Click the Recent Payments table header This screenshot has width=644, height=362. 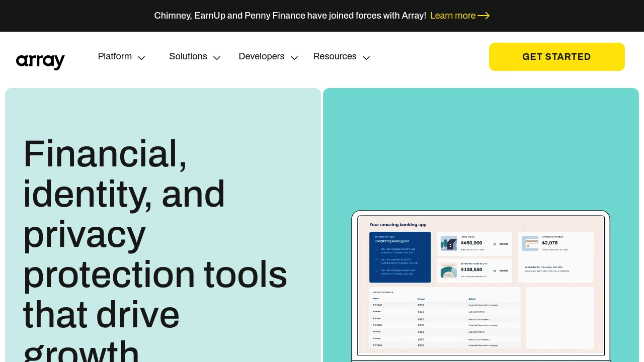pos(383,292)
